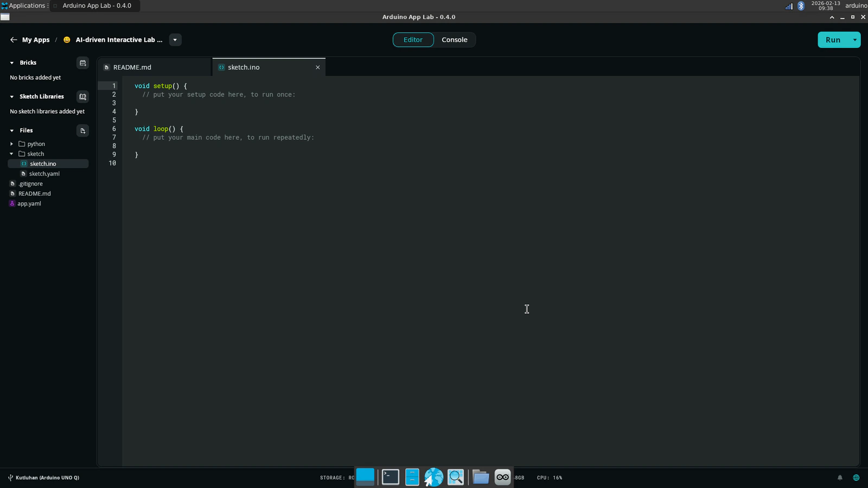Click the main code comment on line 7
868x488 pixels.
228,138
